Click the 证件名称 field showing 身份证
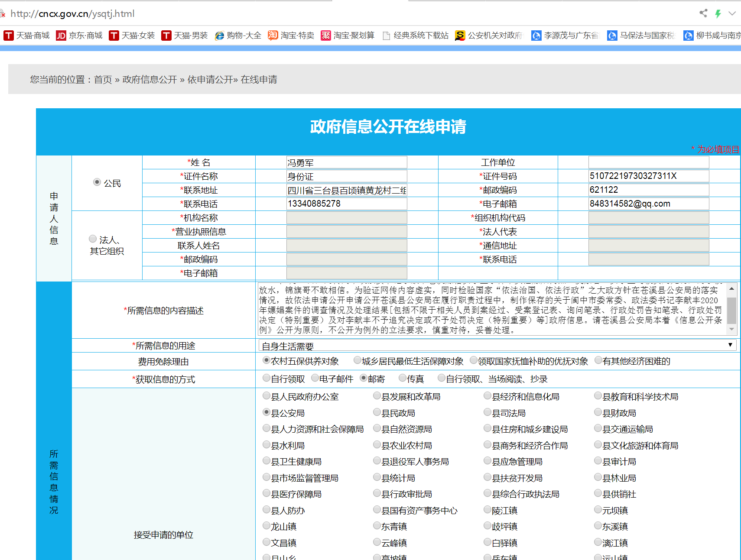 (x=347, y=176)
